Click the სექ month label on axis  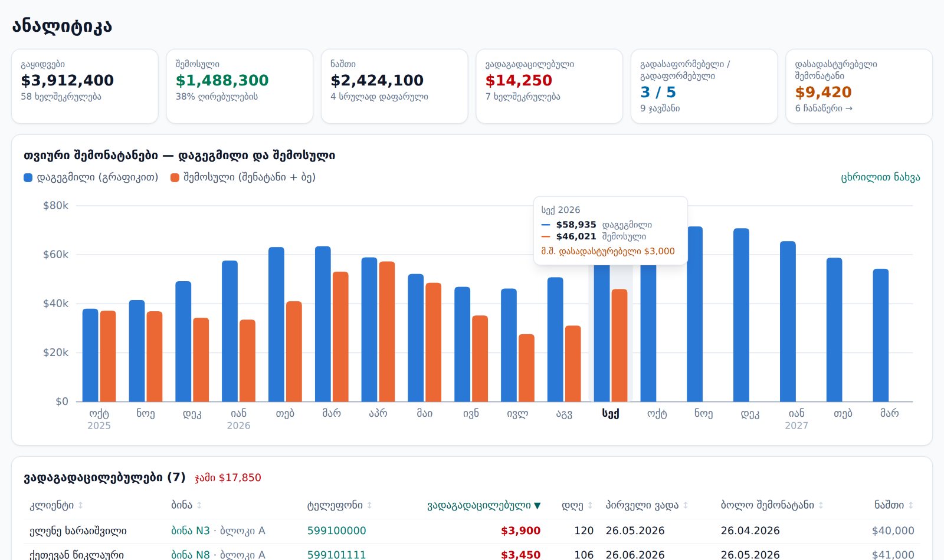[x=611, y=413]
